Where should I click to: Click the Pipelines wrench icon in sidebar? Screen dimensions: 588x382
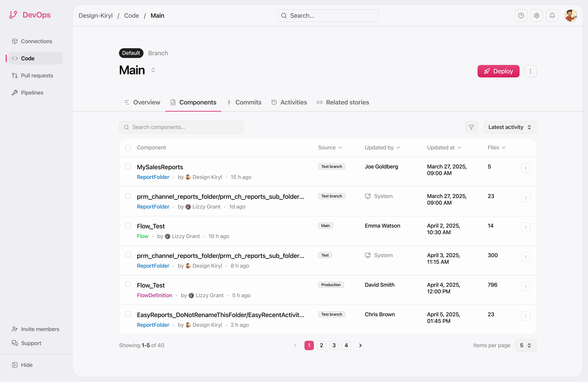pos(15,93)
